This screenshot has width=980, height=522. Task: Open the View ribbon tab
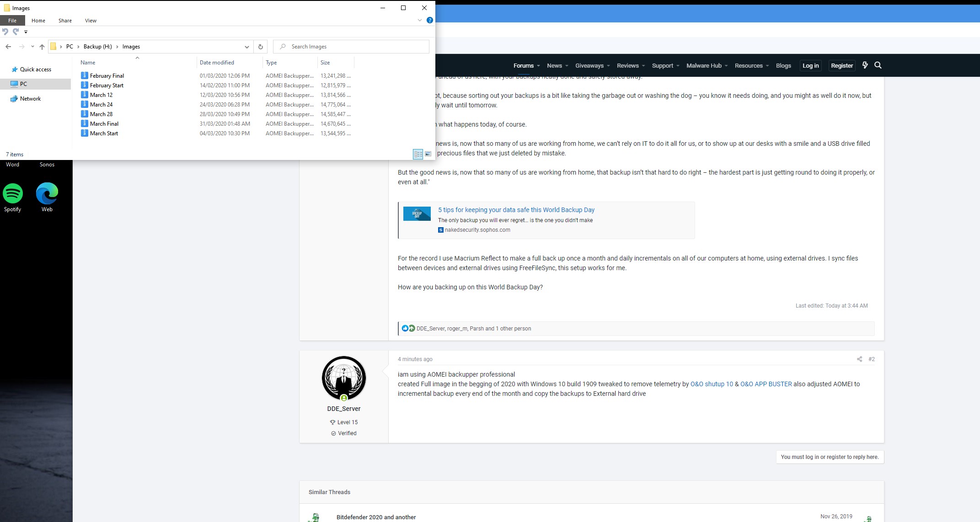[91, 21]
